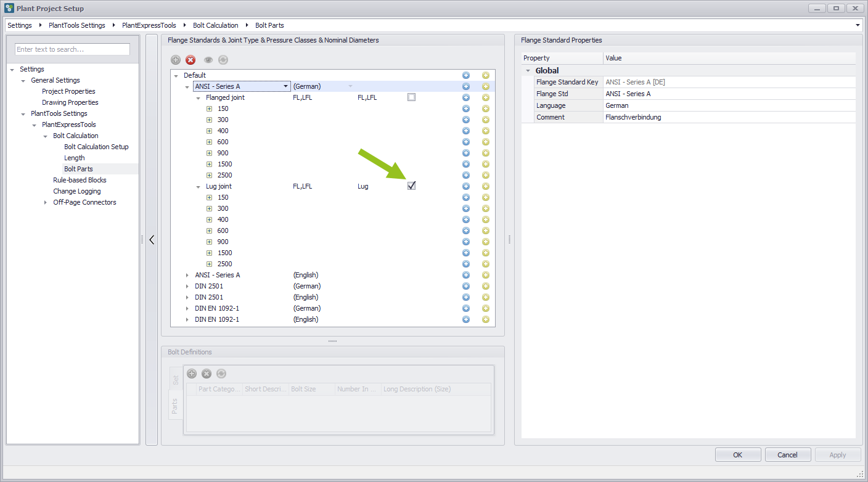The height and width of the screenshot is (482, 868).
Task: Click the blue plus icon in Default row
Action: point(466,75)
